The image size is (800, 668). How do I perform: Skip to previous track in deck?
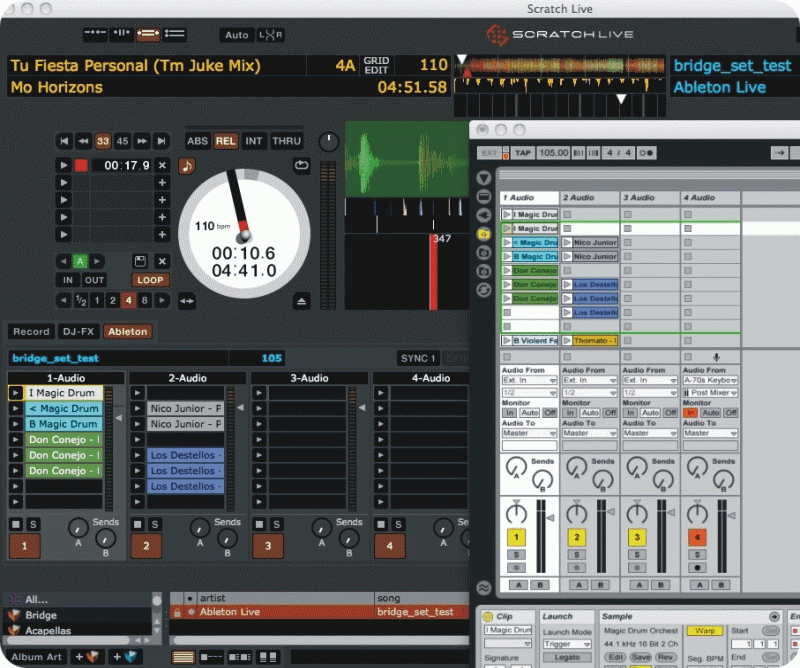[65, 141]
